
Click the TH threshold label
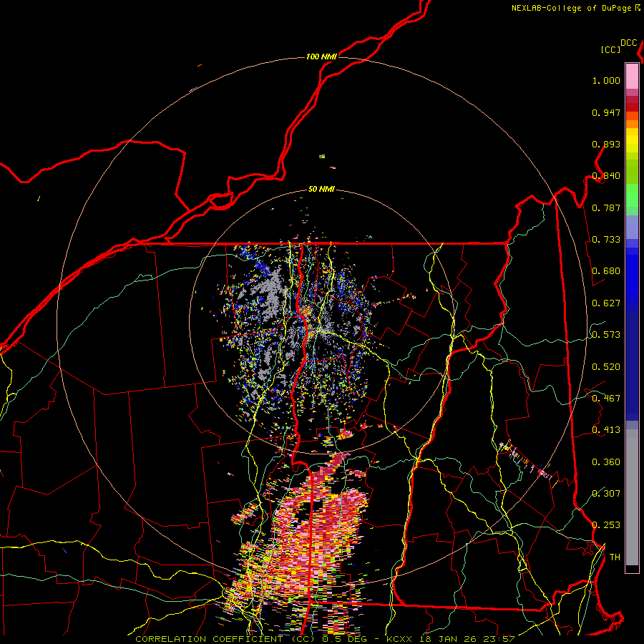tap(615, 557)
